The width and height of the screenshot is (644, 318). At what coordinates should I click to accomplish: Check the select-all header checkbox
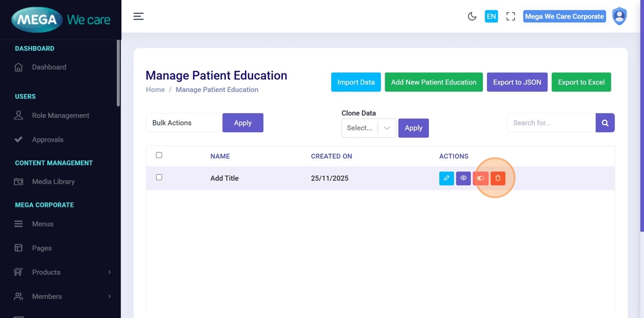pyautogui.click(x=159, y=155)
